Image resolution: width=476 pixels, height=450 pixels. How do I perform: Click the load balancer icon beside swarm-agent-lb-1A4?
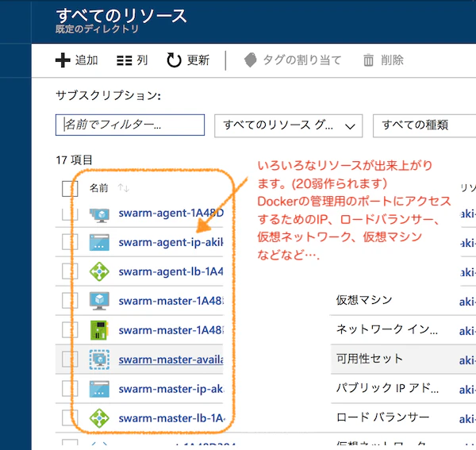[99, 271]
